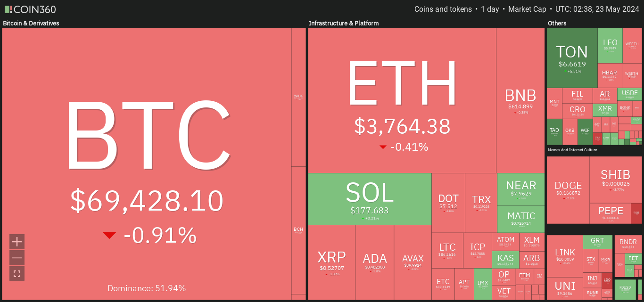Click the XRP tile
644x302 pixels.
331,262
